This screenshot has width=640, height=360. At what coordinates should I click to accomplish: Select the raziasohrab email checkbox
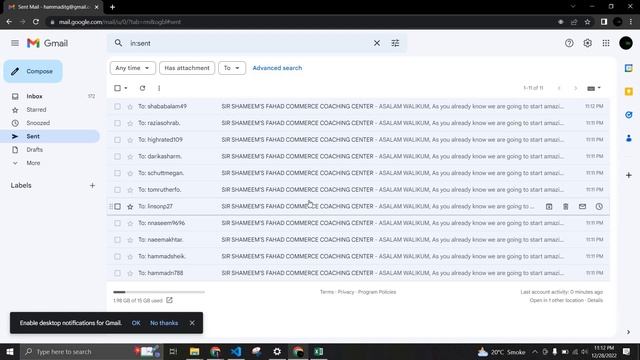118,123
